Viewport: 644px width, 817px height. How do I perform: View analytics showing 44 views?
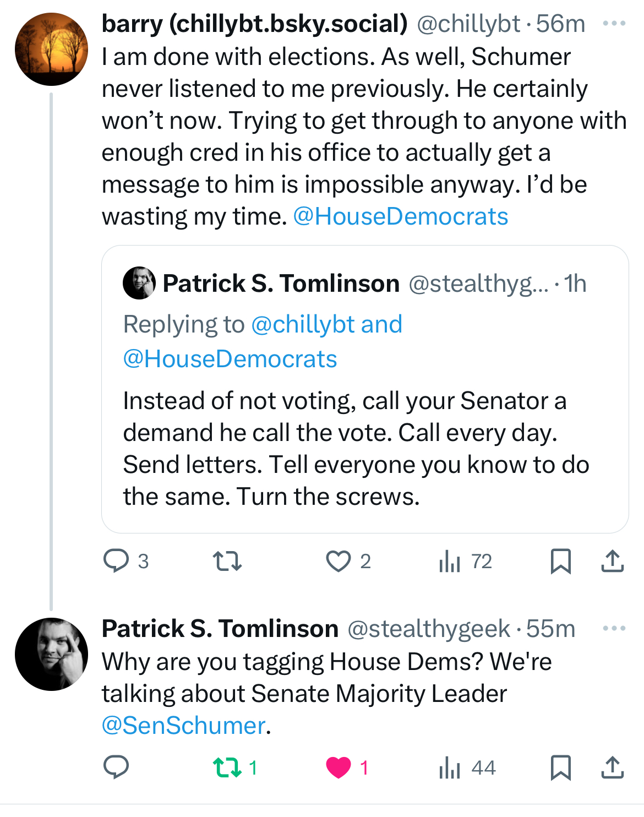tap(467, 767)
